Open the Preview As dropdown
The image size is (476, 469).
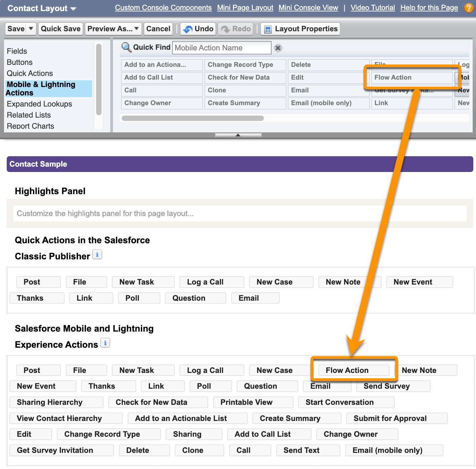point(113,29)
